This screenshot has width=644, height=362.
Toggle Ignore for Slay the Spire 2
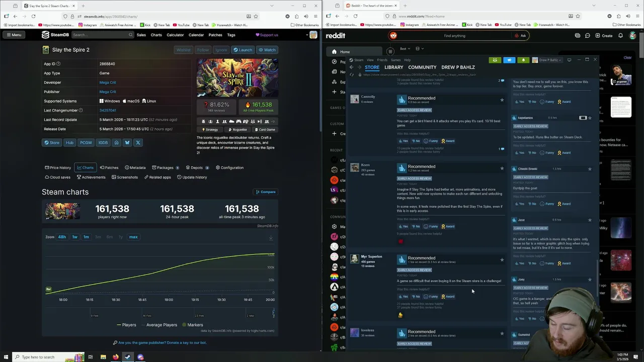pos(221,50)
